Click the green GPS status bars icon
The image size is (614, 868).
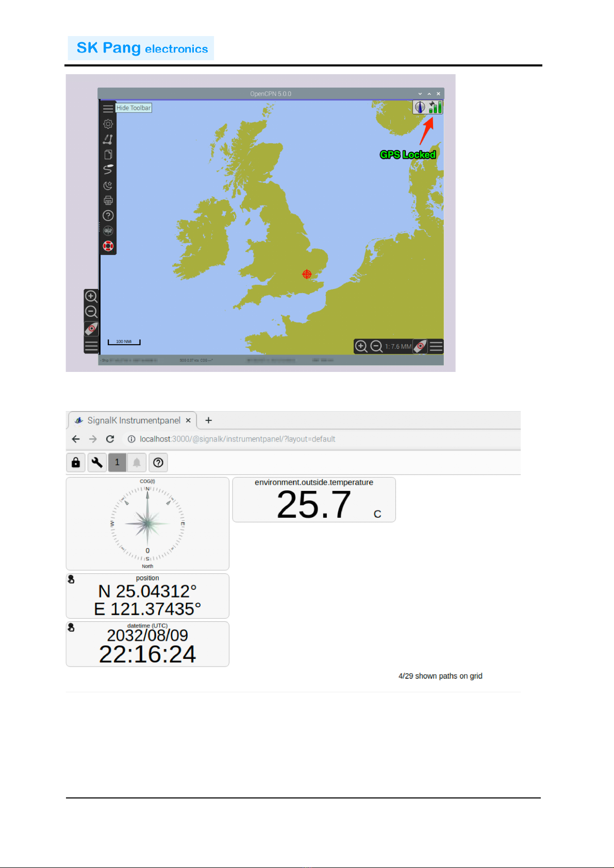point(436,107)
